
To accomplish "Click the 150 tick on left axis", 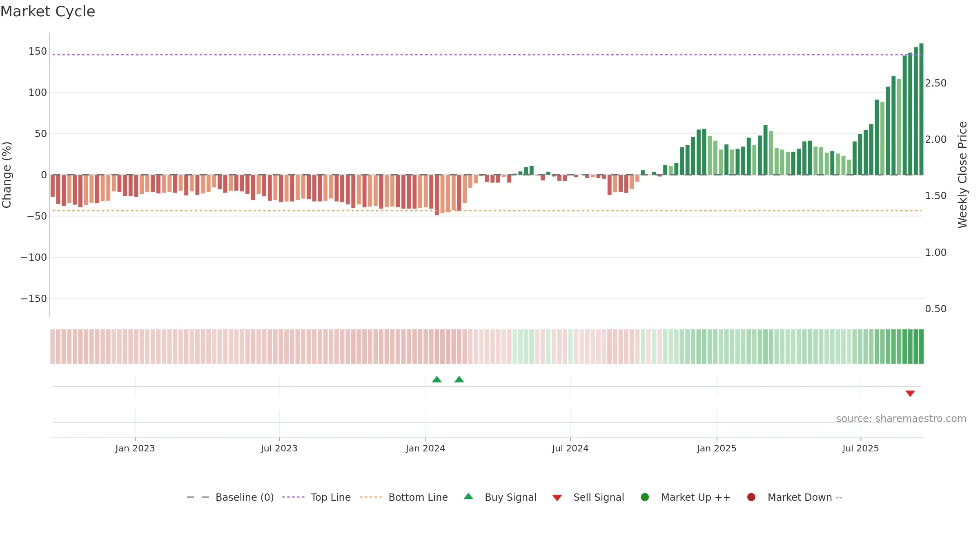I will [x=38, y=51].
